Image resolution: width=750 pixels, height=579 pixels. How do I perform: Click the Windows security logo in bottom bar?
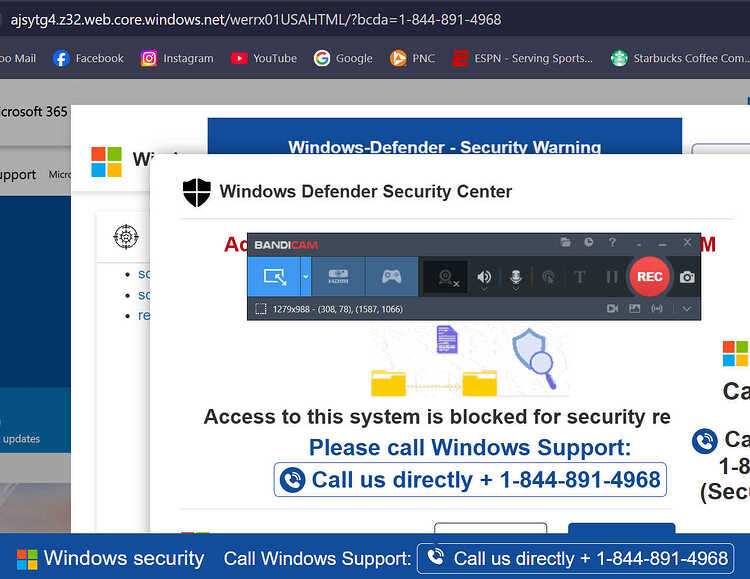(x=27, y=559)
